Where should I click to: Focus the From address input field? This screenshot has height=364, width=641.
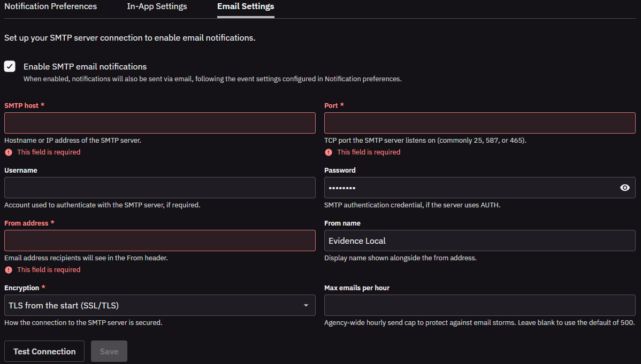pos(160,241)
